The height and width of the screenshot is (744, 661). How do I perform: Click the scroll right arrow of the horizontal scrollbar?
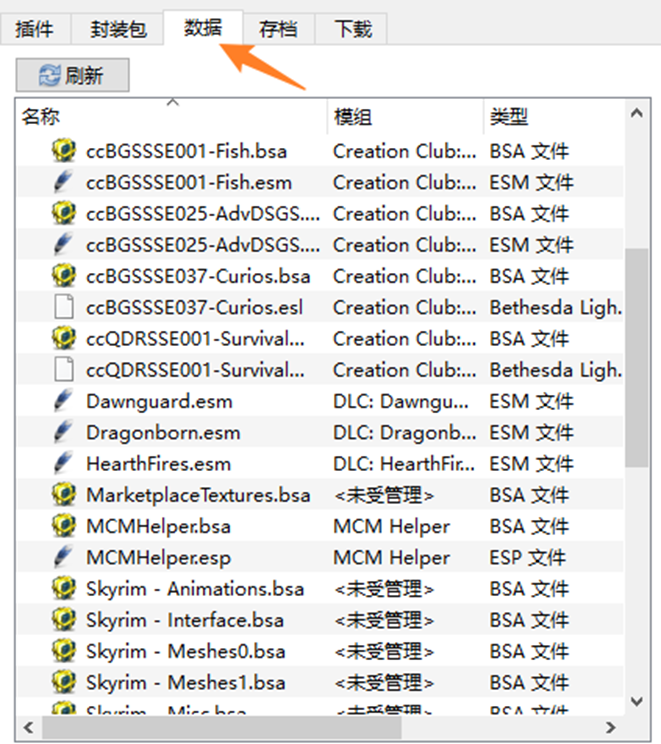pos(611,727)
